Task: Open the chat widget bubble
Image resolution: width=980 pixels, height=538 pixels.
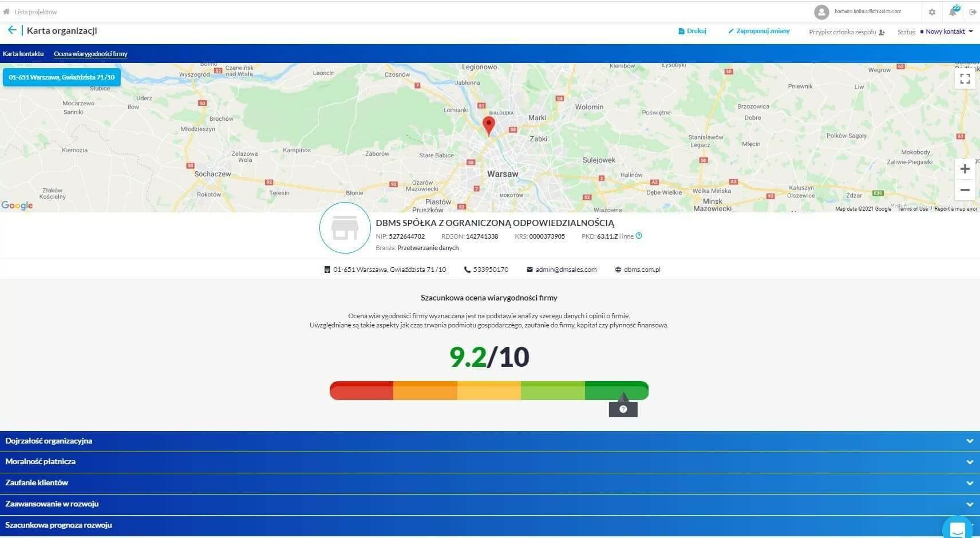Action: (x=957, y=528)
